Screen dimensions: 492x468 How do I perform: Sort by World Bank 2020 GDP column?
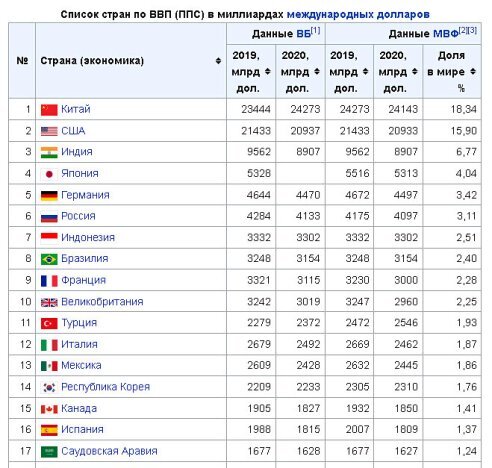coord(317,72)
